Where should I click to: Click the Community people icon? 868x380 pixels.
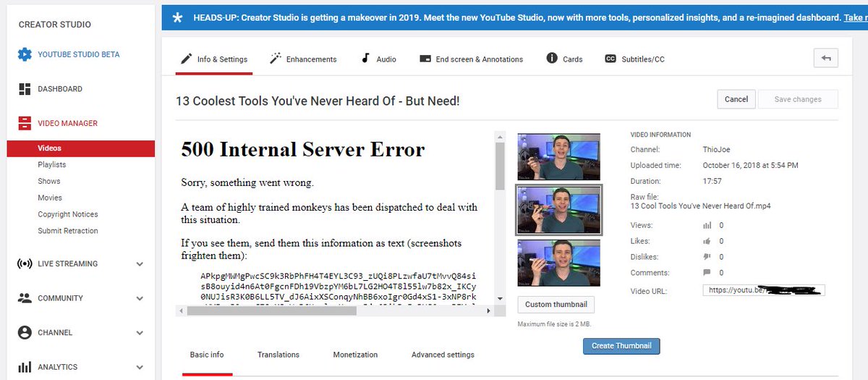[x=25, y=298]
